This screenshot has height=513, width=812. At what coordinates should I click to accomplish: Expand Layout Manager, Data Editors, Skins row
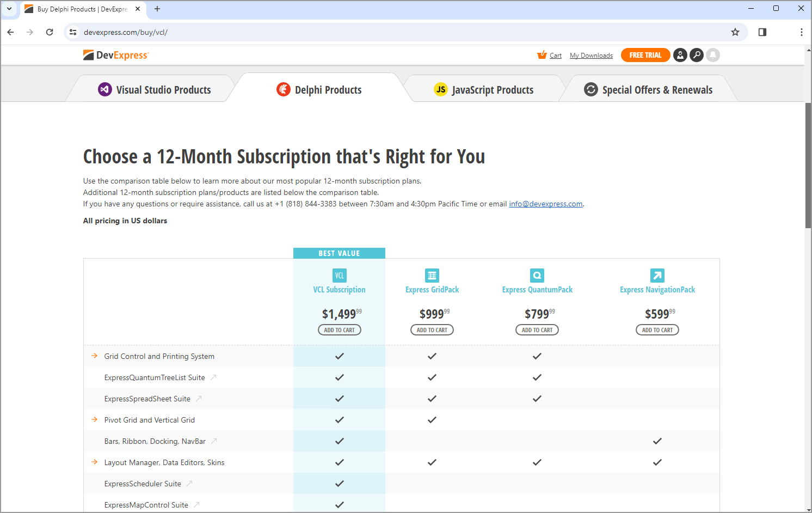[x=95, y=462]
